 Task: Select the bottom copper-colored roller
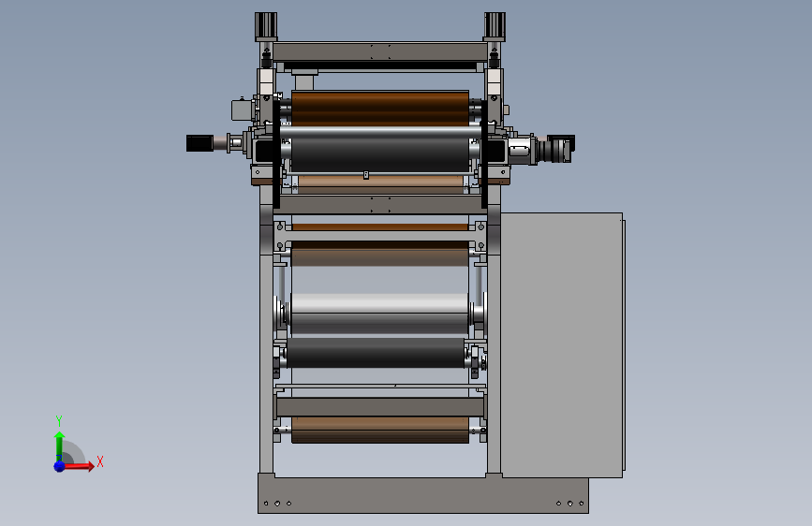click(380, 431)
